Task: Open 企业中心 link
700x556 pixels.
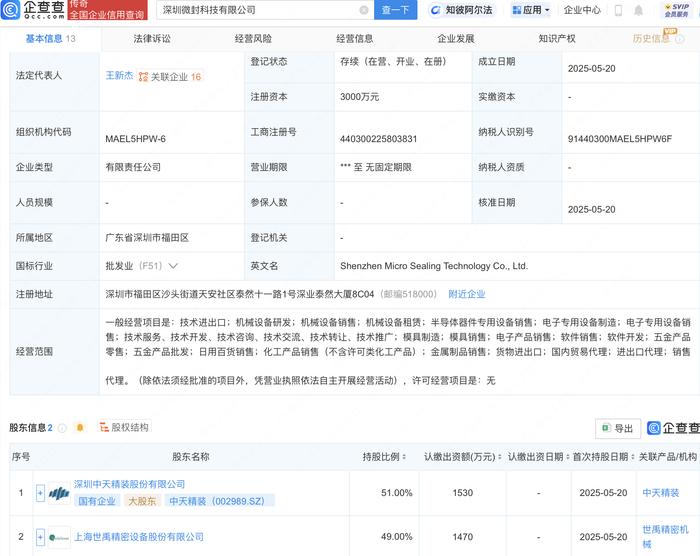Action: coord(582,10)
